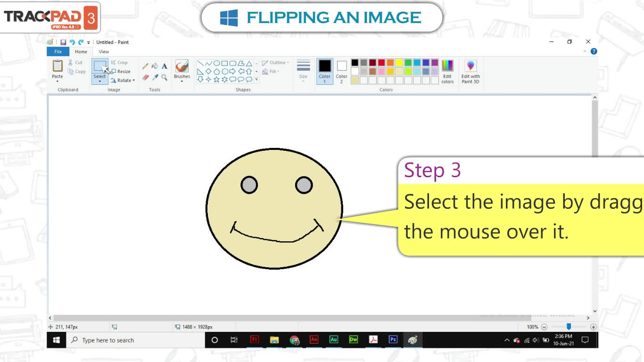Select the Eraser tool
Screen dimensions: 644x362
[x=145, y=77]
